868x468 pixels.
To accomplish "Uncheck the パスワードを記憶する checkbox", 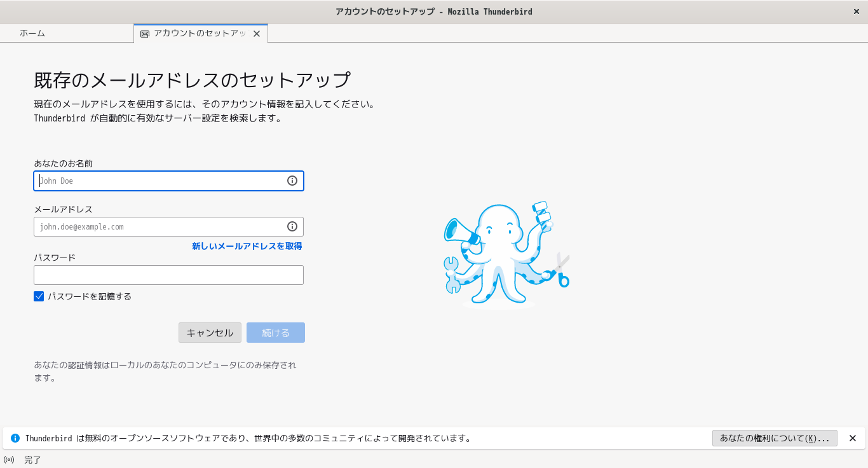I will (39, 296).
